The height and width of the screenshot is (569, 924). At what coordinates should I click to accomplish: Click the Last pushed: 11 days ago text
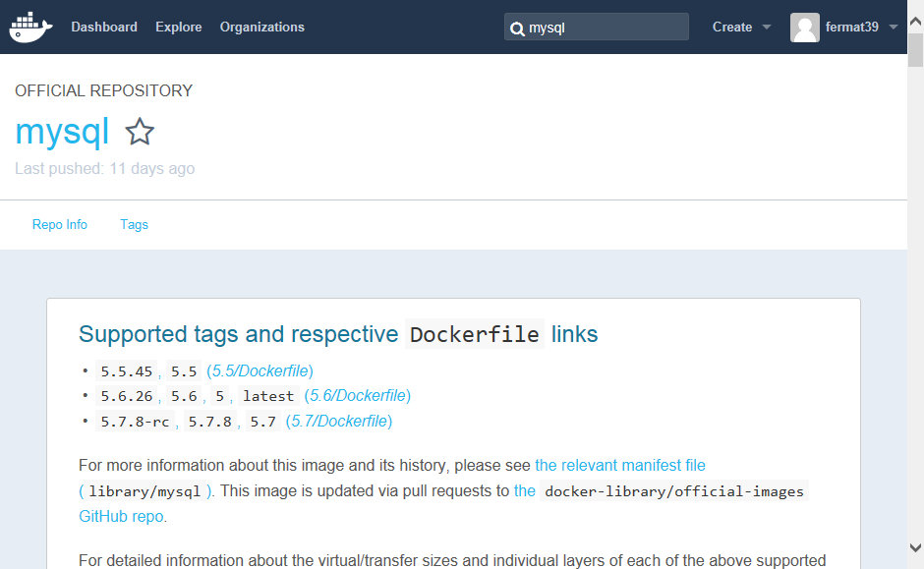click(x=105, y=168)
